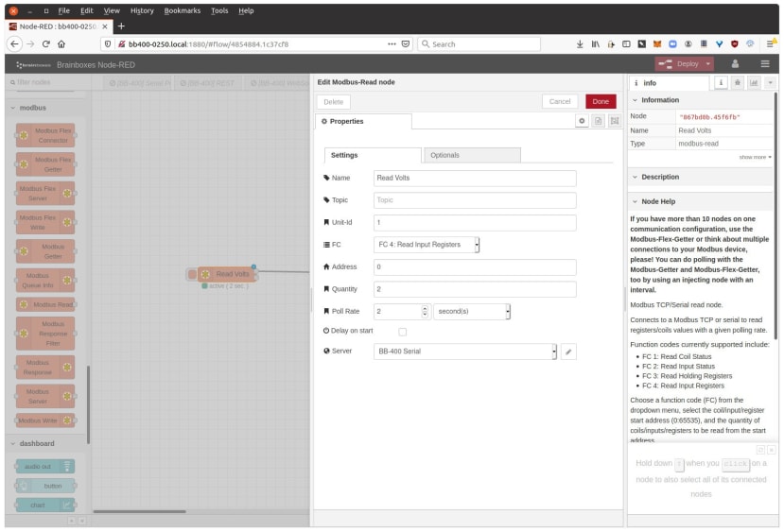Click the Unit-Id input field

point(475,223)
